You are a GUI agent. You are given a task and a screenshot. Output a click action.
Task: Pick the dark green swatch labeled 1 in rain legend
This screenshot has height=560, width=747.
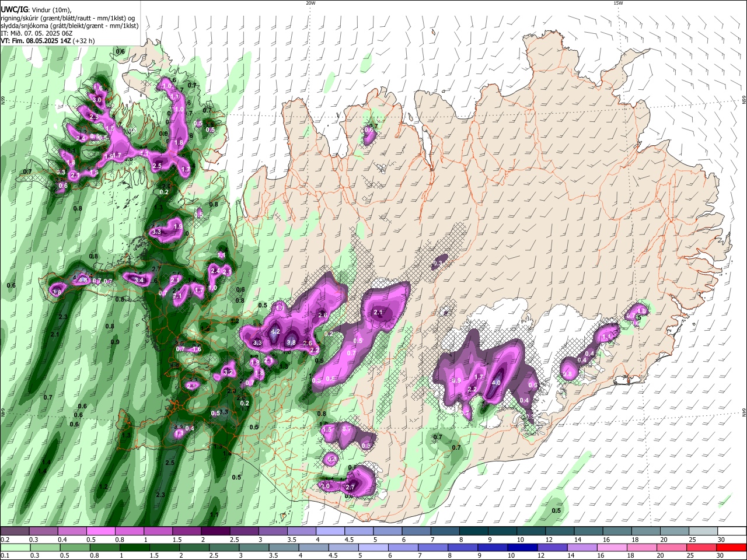coord(134,548)
